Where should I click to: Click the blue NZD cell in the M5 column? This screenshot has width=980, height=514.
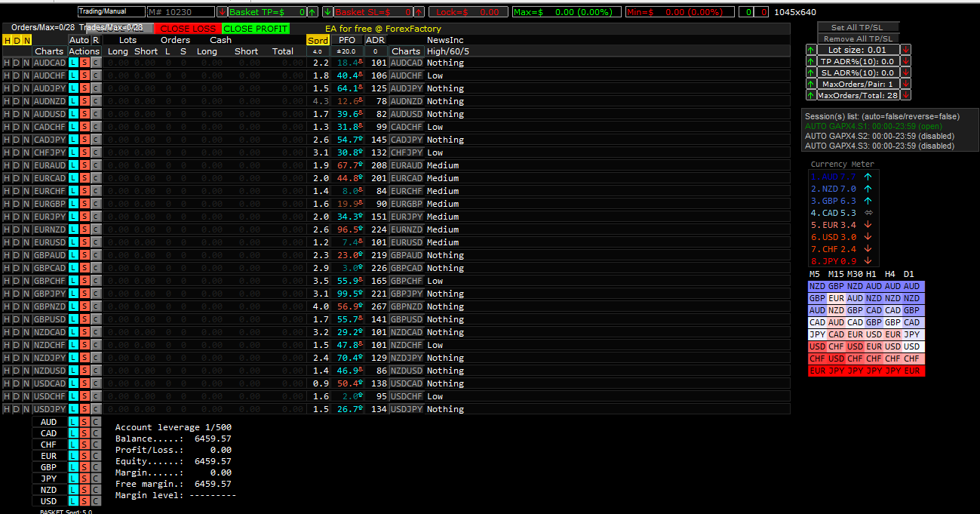coord(817,286)
